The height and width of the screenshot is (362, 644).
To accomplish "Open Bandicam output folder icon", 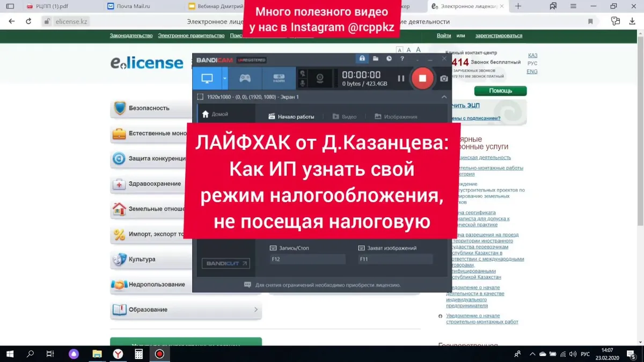I will (376, 58).
